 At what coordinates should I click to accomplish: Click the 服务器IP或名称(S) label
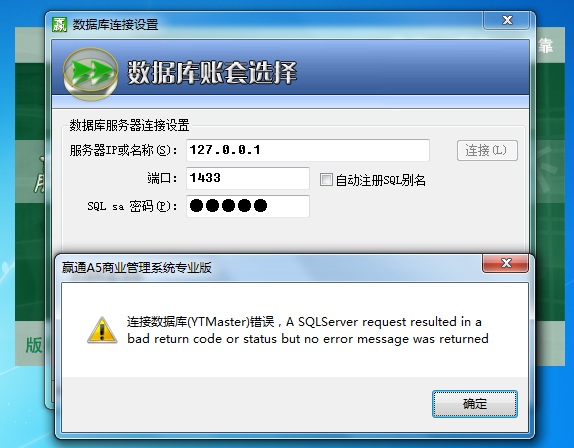[123, 150]
